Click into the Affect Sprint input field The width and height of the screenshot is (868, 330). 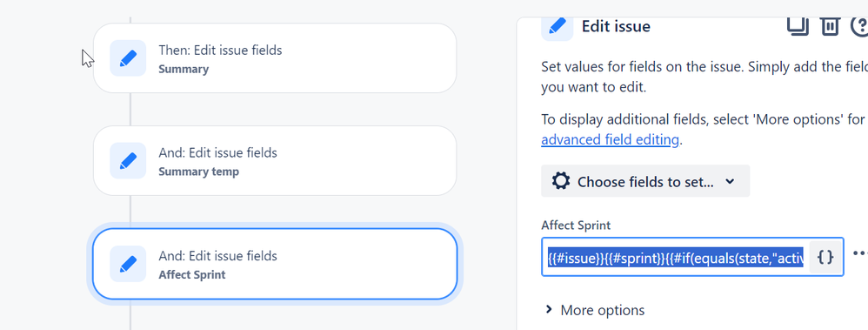(x=676, y=257)
